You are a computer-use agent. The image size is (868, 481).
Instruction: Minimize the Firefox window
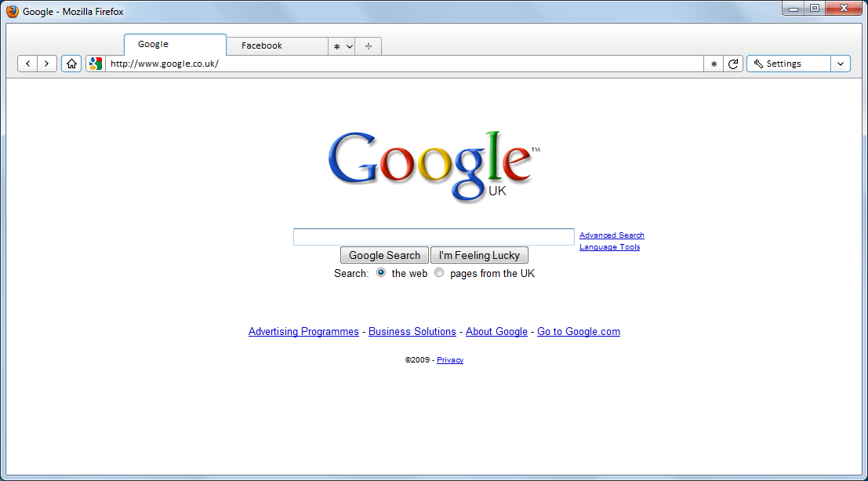point(794,9)
